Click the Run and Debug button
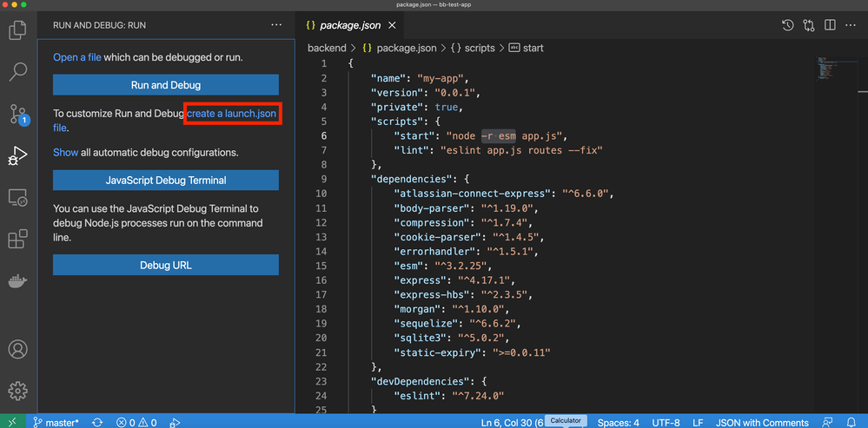This screenshot has width=868, height=428. coord(165,85)
